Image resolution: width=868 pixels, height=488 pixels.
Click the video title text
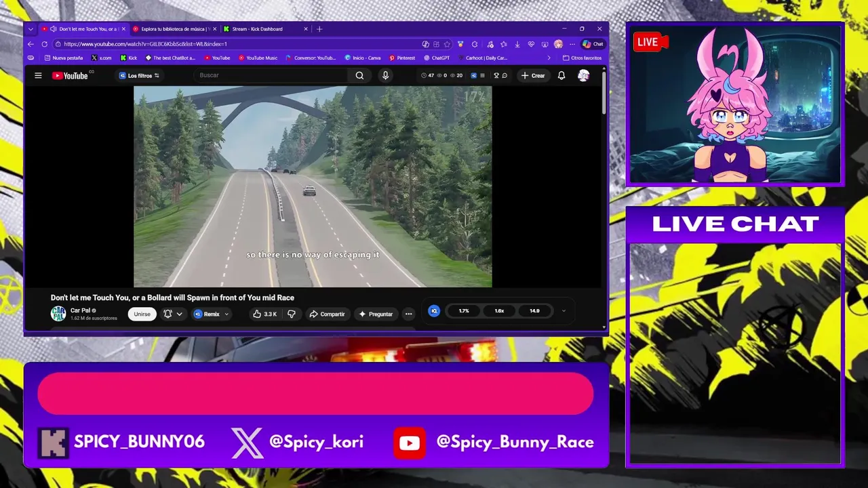coord(172,298)
